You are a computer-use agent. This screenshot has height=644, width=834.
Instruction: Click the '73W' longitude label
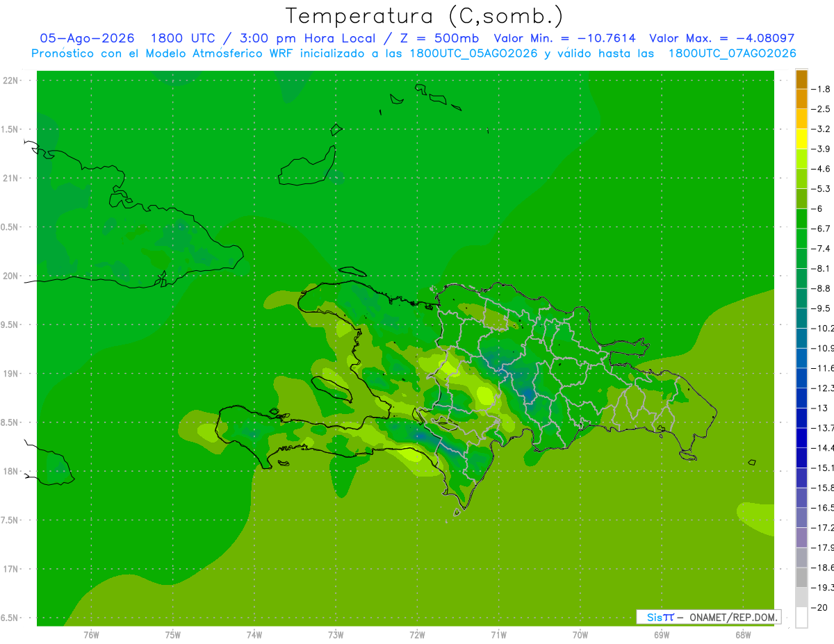point(336,635)
